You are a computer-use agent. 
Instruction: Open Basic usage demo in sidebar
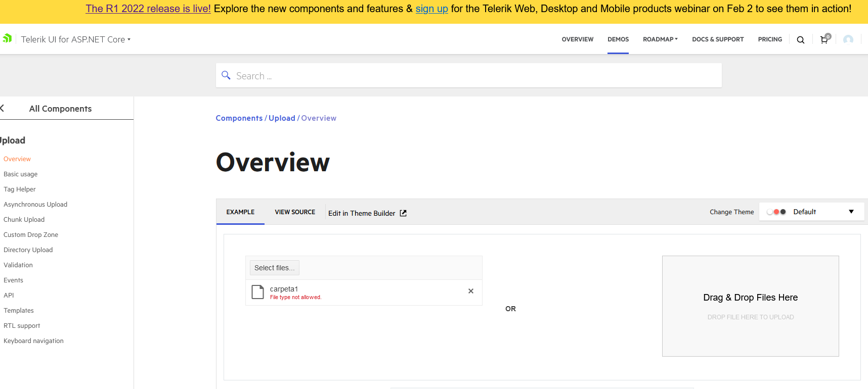click(21, 174)
